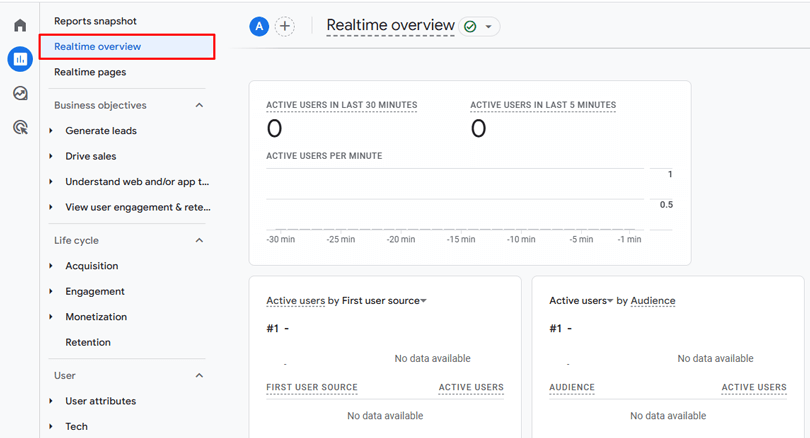Viewport: 810px width, 438px height.
Task: Click Active users in last 30 minutes label
Action: (x=341, y=105)
